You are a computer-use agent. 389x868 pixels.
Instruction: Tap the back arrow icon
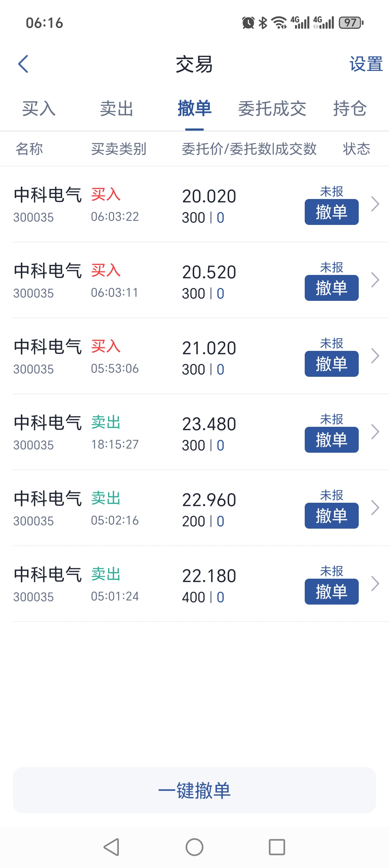pyautogui.click(x=23, y=64)
